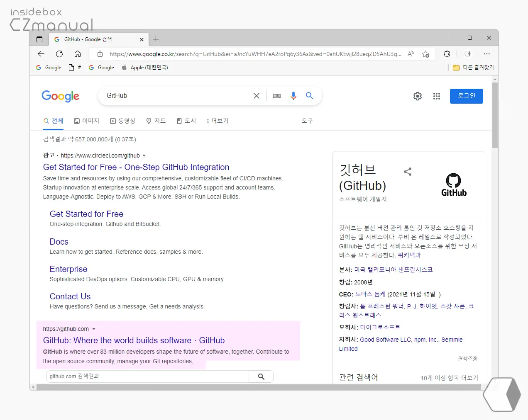Reload the page with refresh icon
The width and height of the screenshot is (528, 420).
[59, 54]
